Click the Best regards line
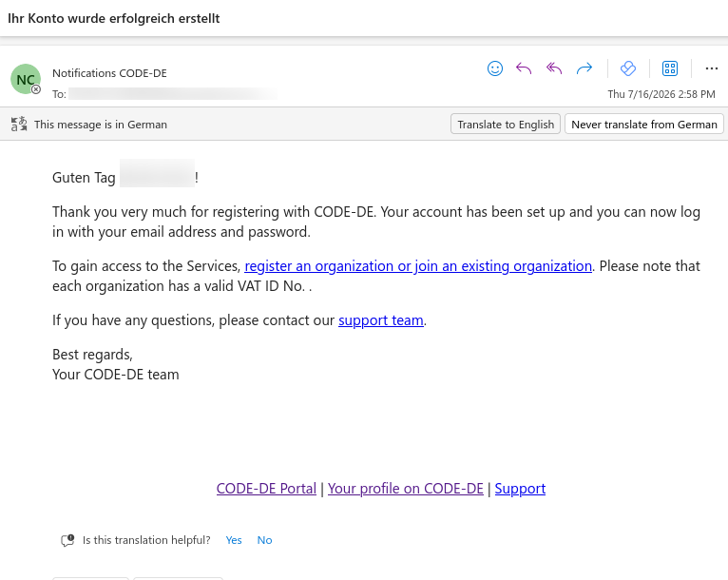This screenshot has height=580, width=728. (92, 355)
